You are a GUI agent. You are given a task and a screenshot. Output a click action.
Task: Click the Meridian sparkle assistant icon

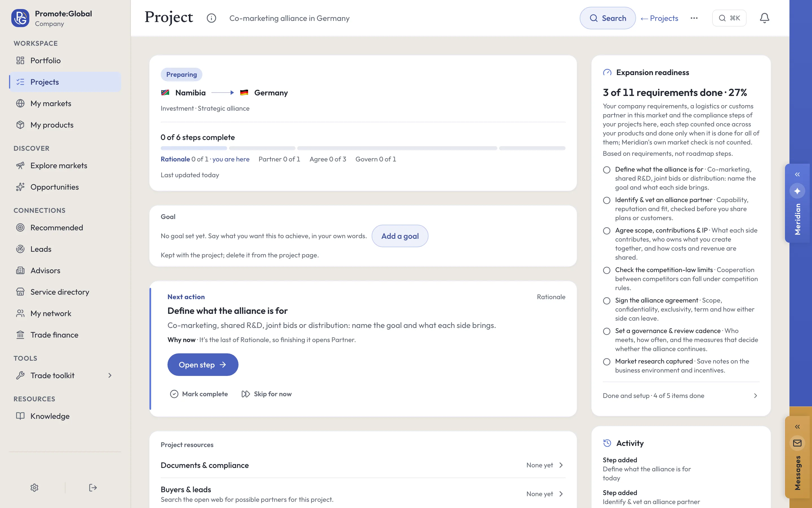[x=797, y=191]
